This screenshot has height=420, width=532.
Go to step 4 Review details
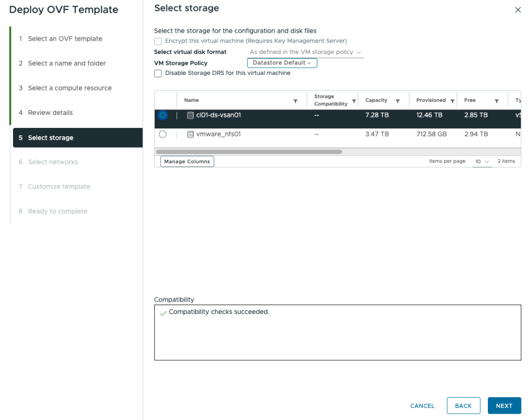point(50,113)
